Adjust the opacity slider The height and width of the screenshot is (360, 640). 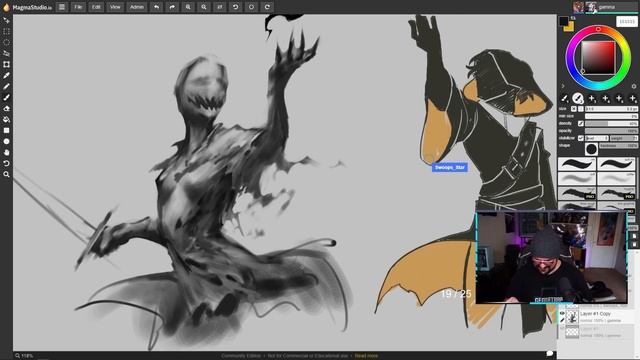click(611, 131)
